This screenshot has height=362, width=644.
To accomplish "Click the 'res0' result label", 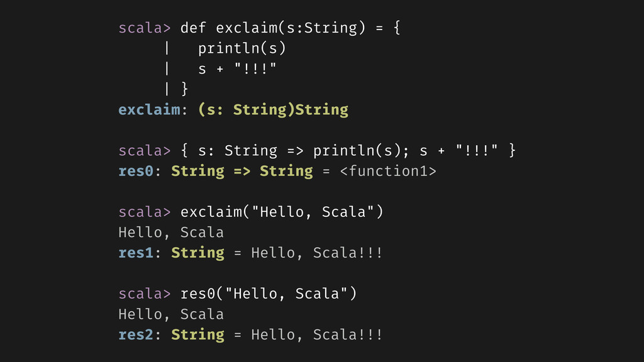I will point(136,171).
